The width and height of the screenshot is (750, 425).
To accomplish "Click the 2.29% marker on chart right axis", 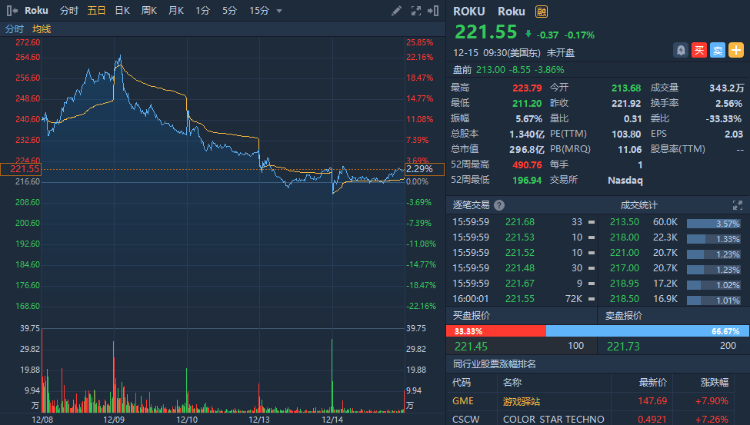I will coord(425,169).
